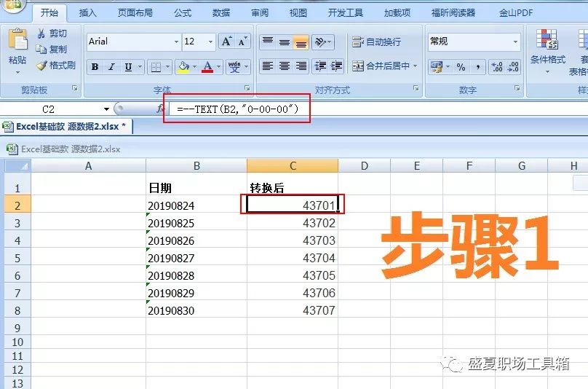Screen dimensions: 588x389
Task: Align text to top of cell
Action: click(268, 42)
